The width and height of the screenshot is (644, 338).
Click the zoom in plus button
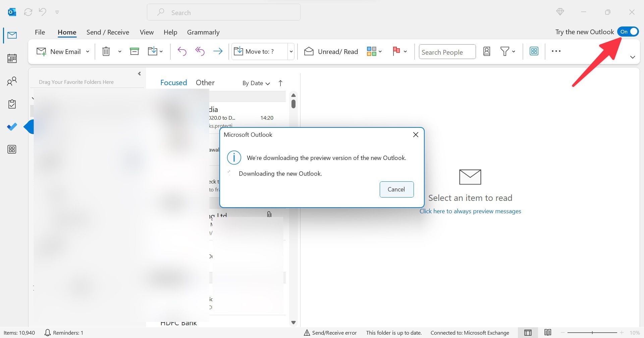[622, 333]
